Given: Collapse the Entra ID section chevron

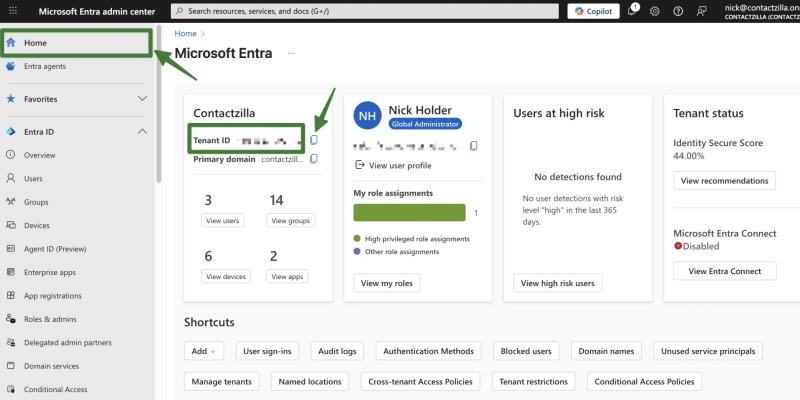Looking at the screenshot, I should click(x=142, y=132).
